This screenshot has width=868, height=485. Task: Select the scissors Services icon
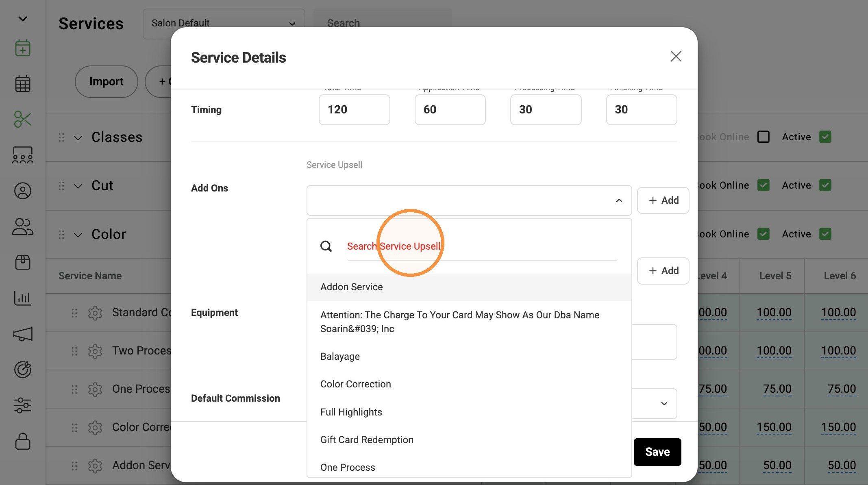pos(23,119)
